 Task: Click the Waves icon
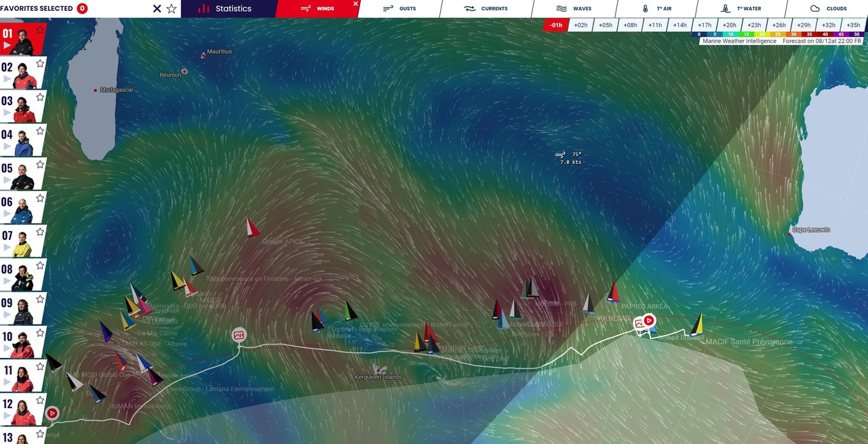tap(561, 9)
